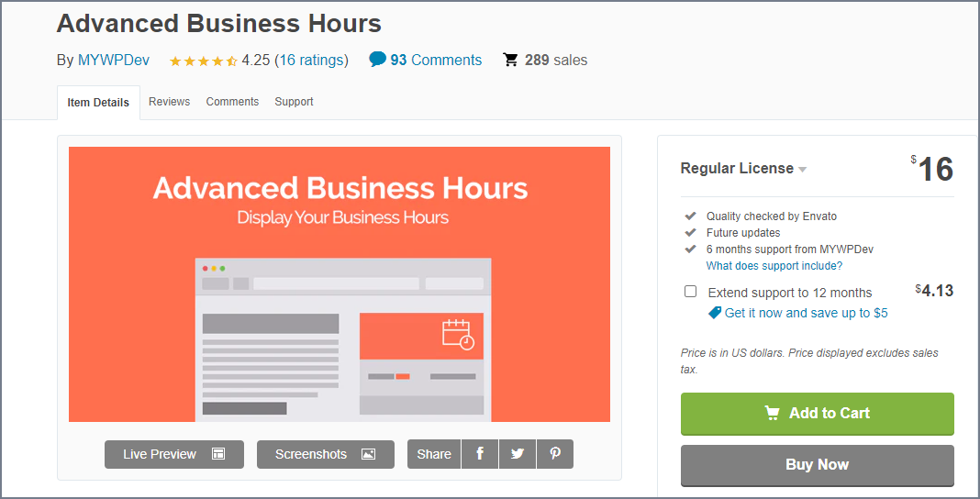The image size is (980, 499).
Task: Click the star rating icons
Action: coord(204,61)
